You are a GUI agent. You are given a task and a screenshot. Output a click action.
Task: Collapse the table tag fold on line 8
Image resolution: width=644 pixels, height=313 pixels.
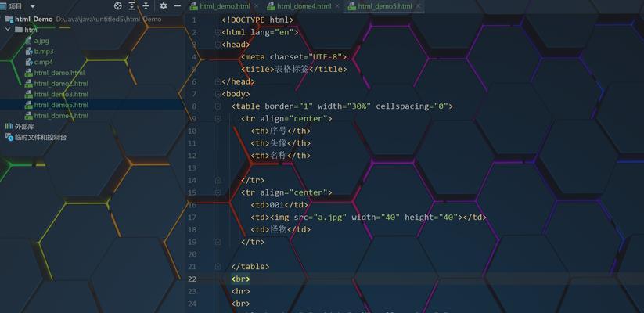[218, 106]
